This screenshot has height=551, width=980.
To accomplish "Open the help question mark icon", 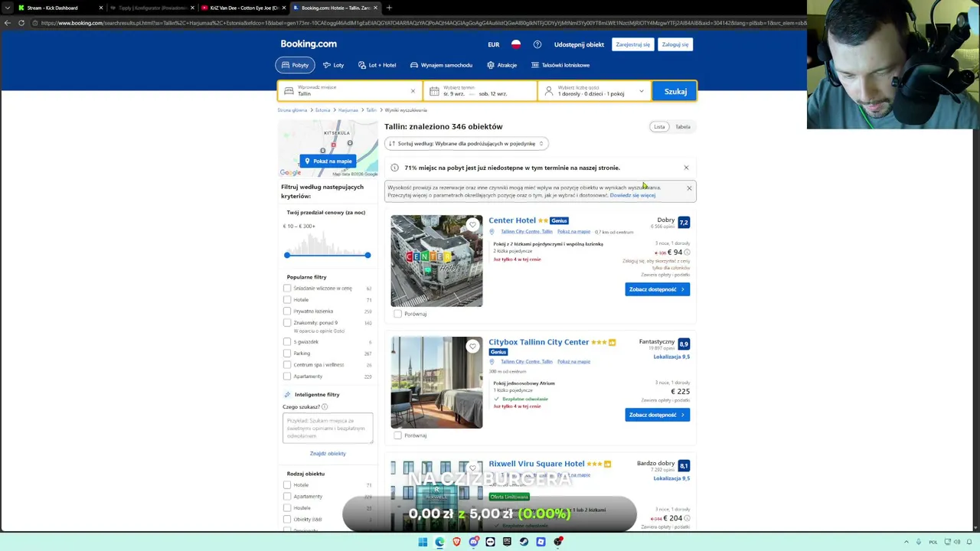I will (x=537, y=44).
